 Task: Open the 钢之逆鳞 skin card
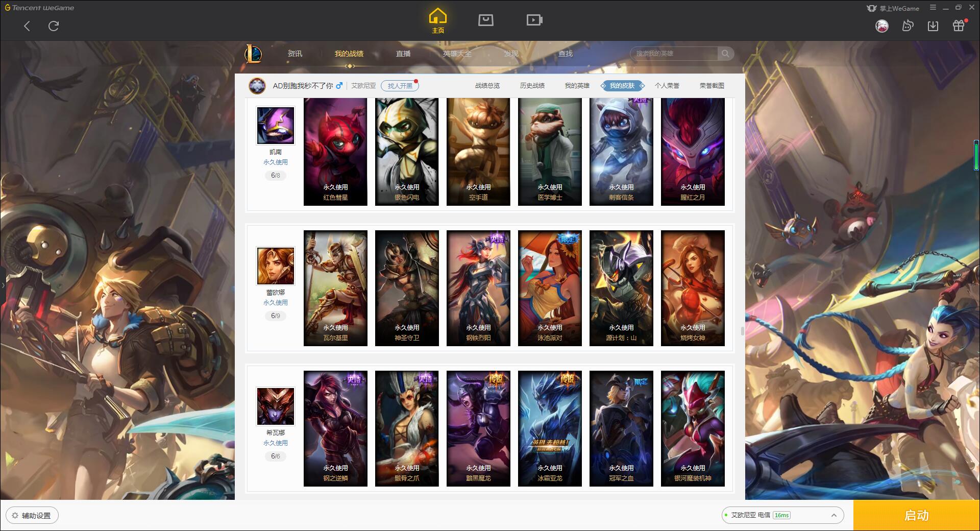coord(335,429)
